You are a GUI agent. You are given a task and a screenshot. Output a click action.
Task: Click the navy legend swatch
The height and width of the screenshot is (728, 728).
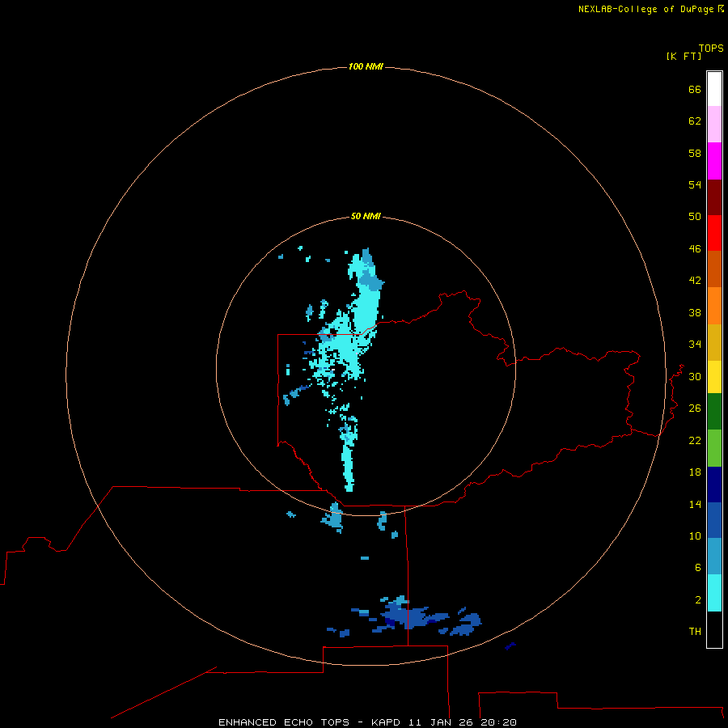[x=714, y=485]
